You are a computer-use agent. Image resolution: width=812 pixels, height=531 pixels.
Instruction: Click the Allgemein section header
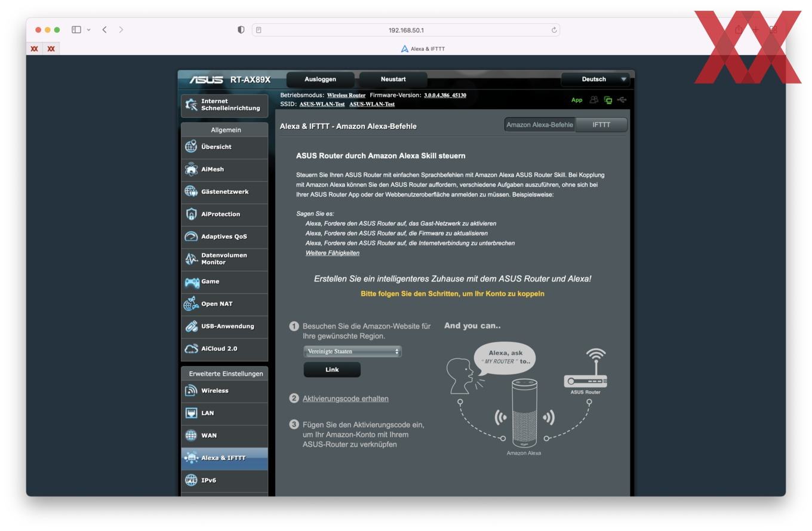click(x=226, y=130)
